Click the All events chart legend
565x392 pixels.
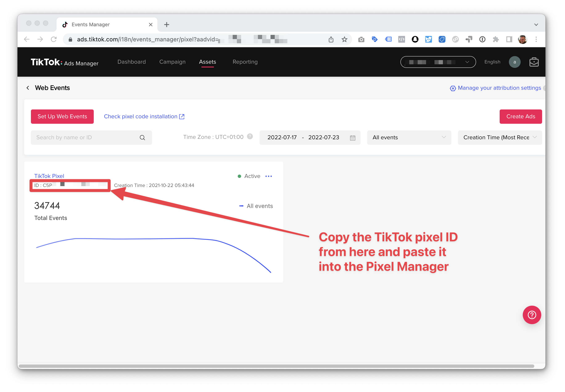tap(256, 206)
